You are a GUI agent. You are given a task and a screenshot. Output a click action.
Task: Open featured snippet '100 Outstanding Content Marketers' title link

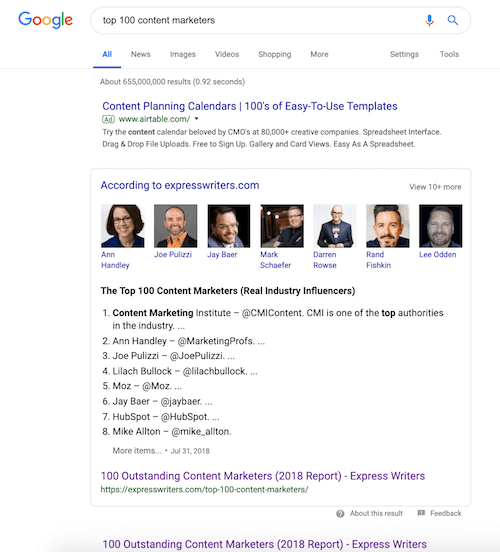tap(263, 476)
